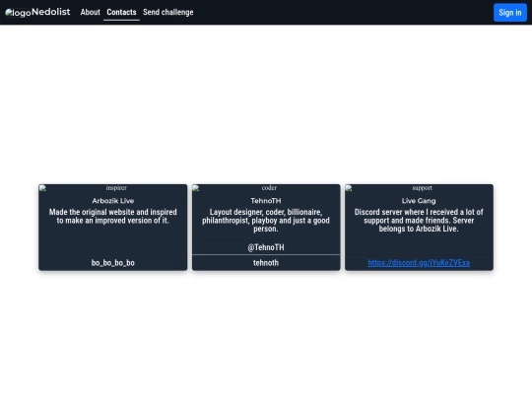The image size is (532, 399).
Task: Click the Nedolist brand name
Action: 51,12
